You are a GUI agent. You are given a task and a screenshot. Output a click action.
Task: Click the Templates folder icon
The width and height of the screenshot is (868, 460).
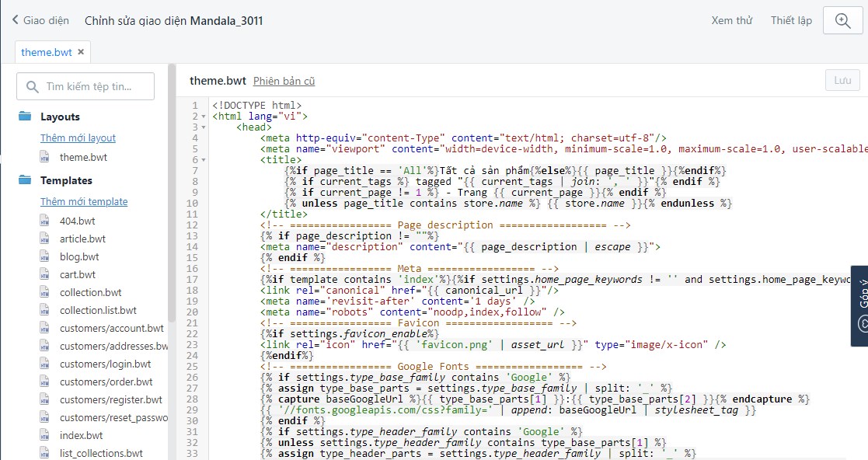click(x=25, y=180)
